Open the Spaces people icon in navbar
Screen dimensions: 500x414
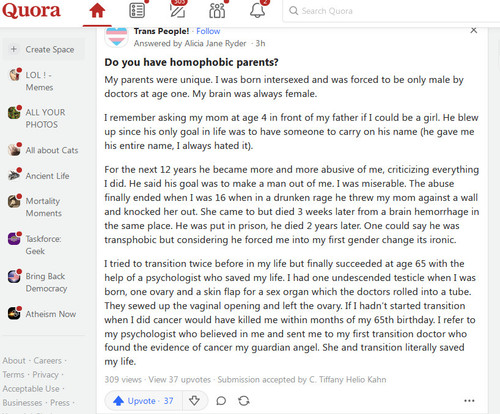[217, 11]
